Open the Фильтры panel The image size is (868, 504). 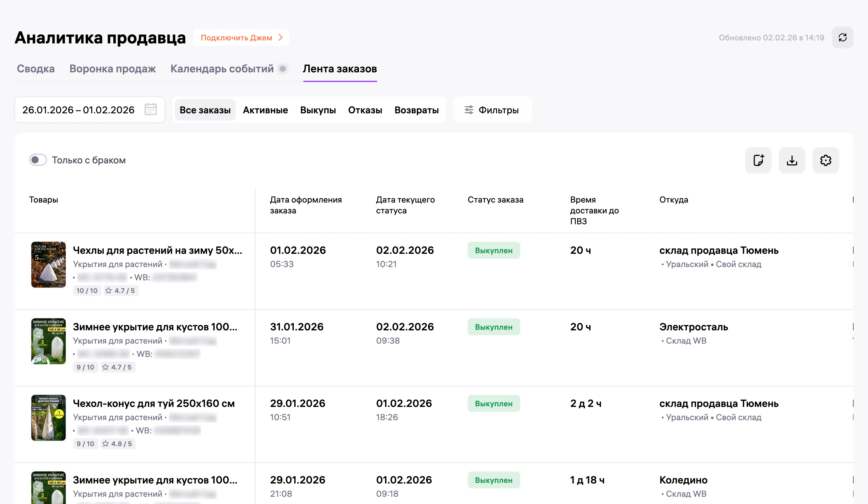(x=492, y=110)
